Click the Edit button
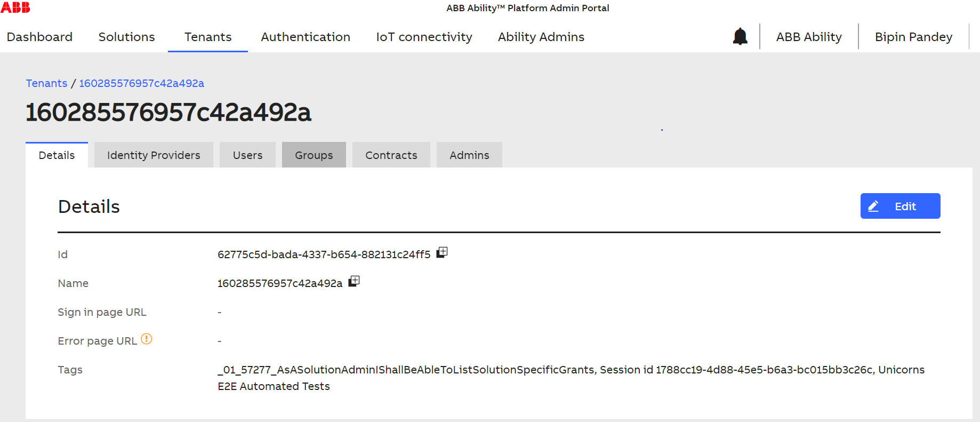 pyautogui.click(x=900, y=206)
